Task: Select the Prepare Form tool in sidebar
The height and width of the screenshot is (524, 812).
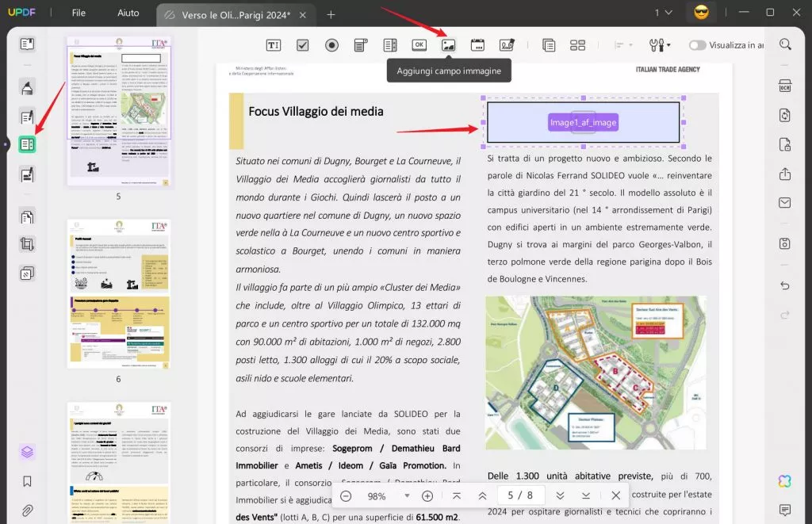Action: [27, 144]
